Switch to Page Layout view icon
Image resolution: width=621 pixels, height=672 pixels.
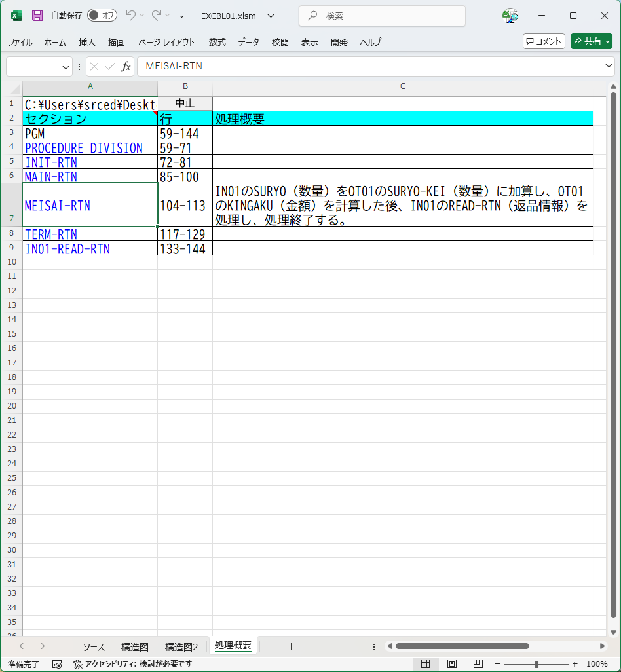451,663
